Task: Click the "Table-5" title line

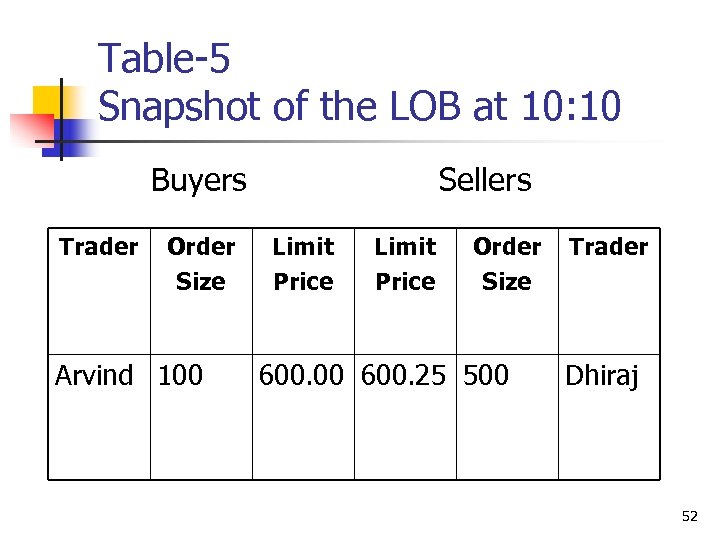Action: (x=164, y=60)
